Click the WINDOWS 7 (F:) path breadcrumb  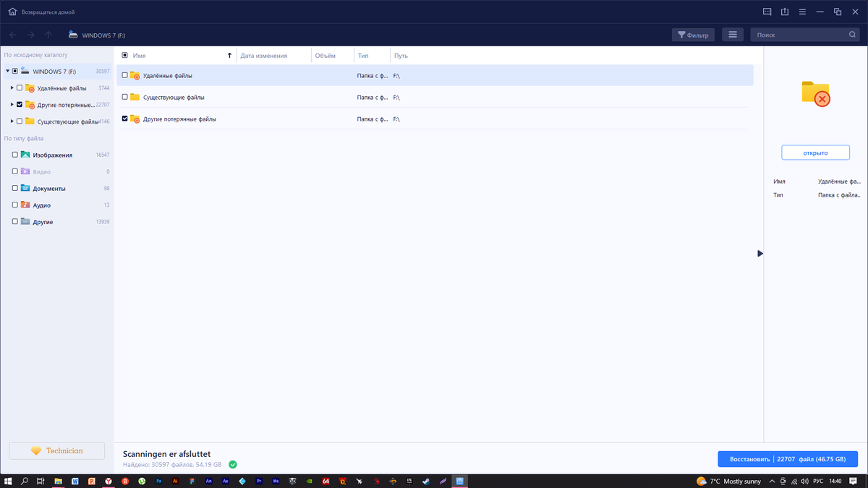click(103, 35)
